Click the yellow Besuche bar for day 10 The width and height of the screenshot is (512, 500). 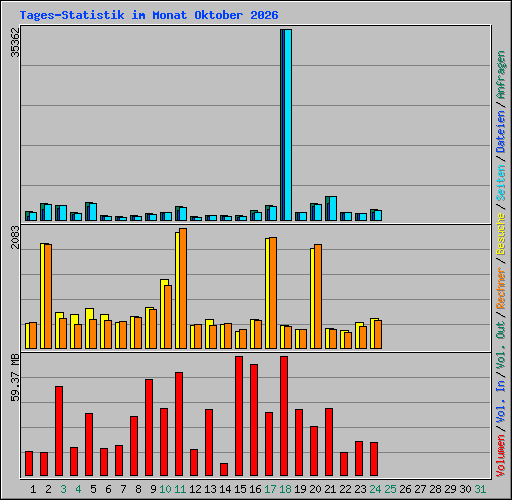click(x=162, y=314)
